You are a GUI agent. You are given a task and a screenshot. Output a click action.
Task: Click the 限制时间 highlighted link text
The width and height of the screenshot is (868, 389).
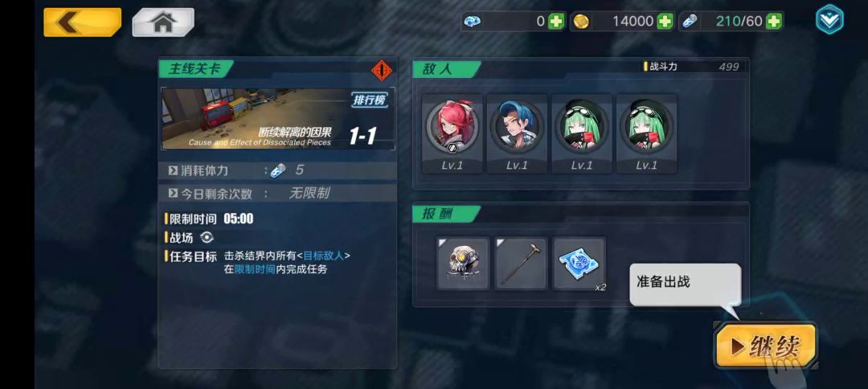255,270
